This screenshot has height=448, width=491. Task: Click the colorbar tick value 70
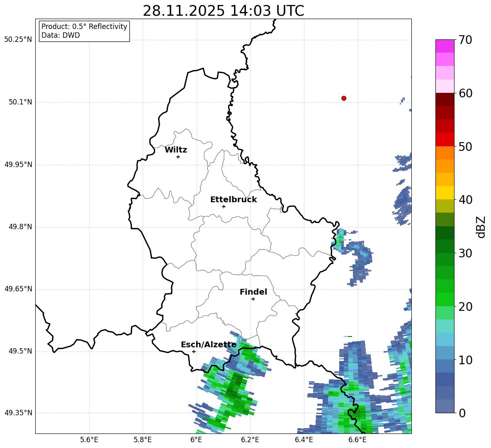[x=465, y=40]
